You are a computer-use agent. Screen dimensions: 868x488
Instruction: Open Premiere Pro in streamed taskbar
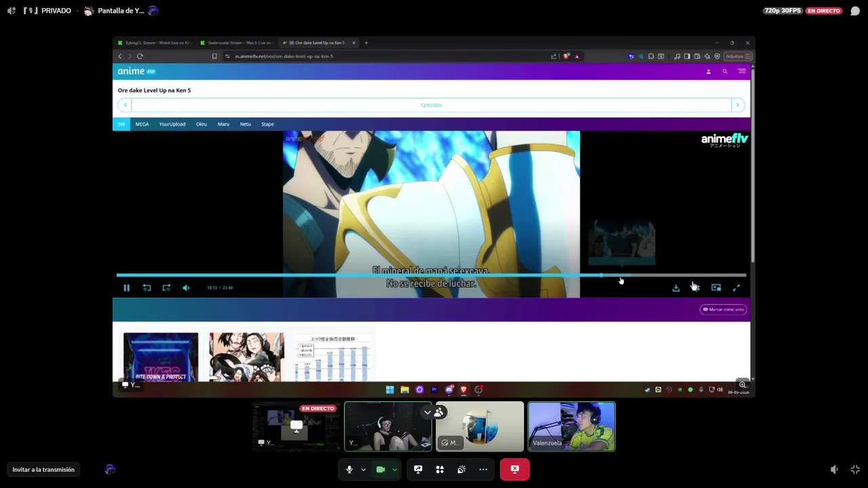[434, 390]
